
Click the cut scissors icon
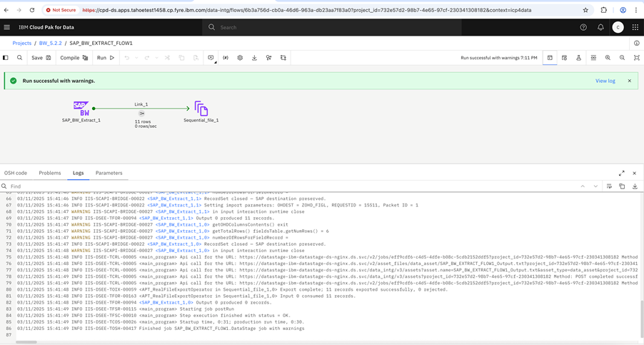pyautogui.click(x=167, y=58)
